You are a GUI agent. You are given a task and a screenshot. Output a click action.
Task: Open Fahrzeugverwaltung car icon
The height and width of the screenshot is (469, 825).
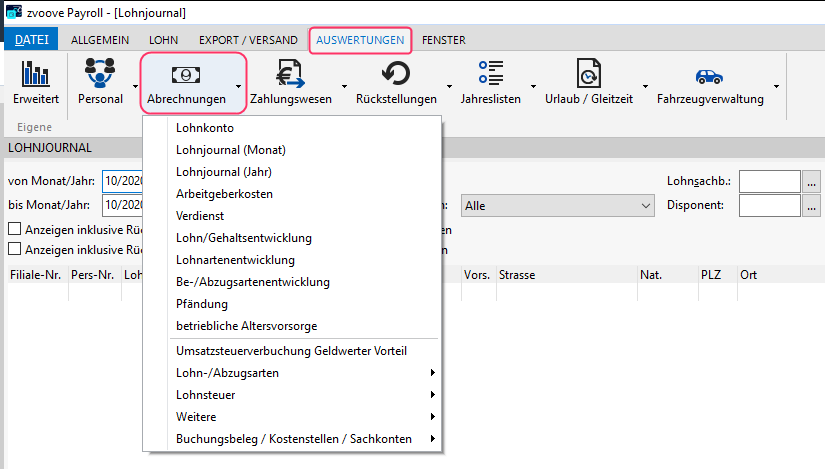[x=710, y=75]
